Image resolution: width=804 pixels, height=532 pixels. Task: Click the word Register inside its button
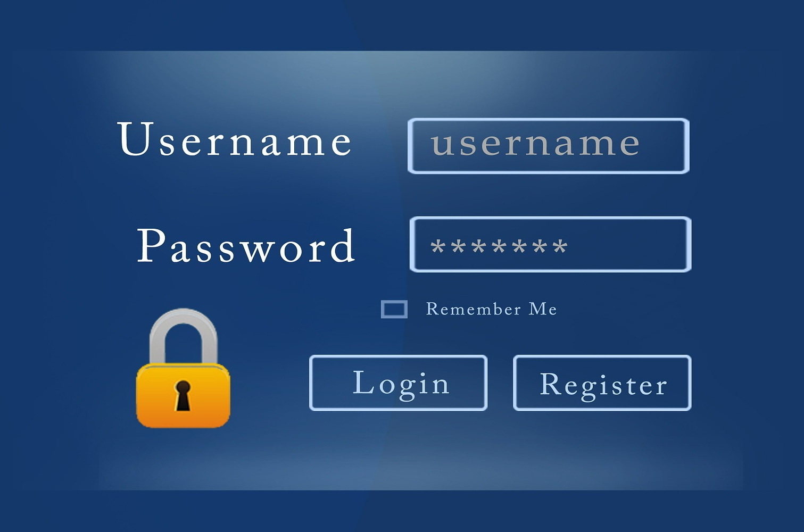[603, 385]
